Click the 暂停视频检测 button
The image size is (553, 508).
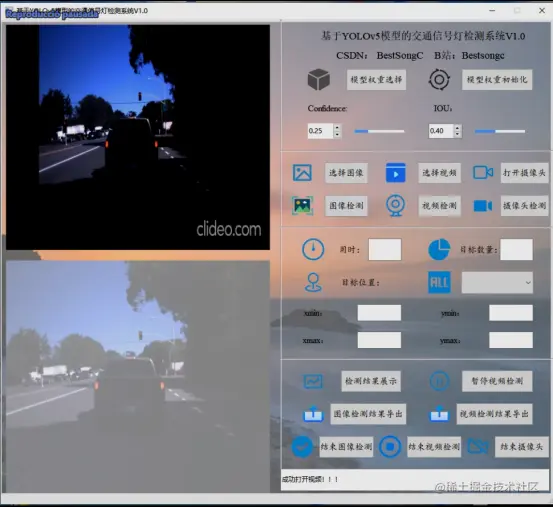(497, 381)
